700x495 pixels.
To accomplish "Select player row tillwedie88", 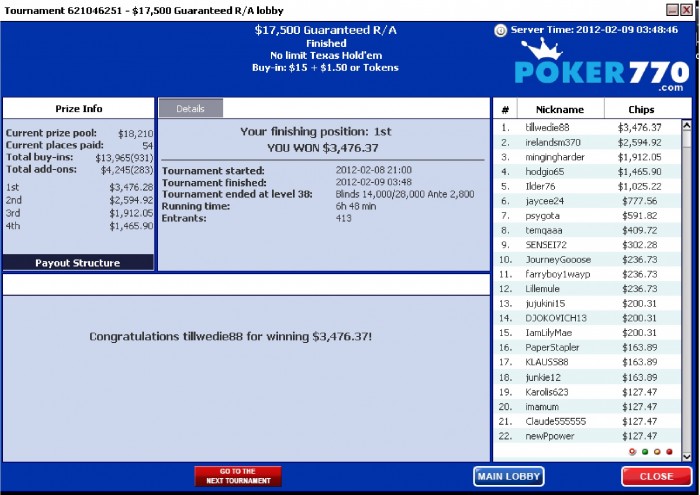I will [587, 128].
